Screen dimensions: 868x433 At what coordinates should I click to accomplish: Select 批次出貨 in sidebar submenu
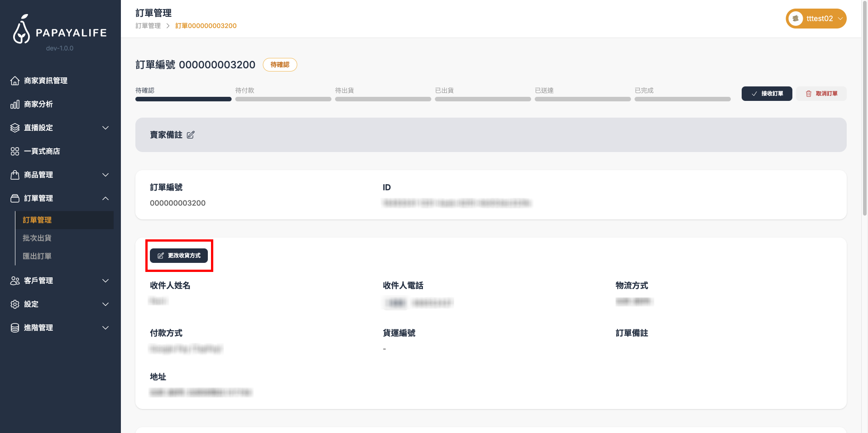[37, 238]
